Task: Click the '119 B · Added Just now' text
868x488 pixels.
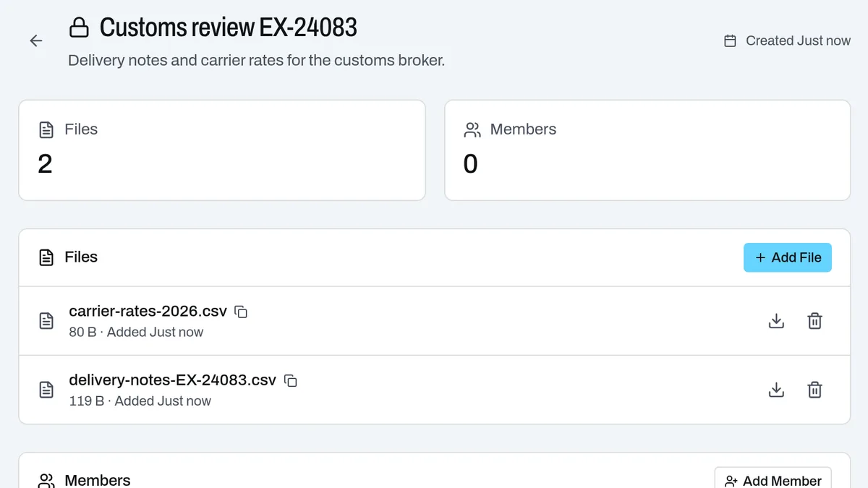Action: point(140,401)
